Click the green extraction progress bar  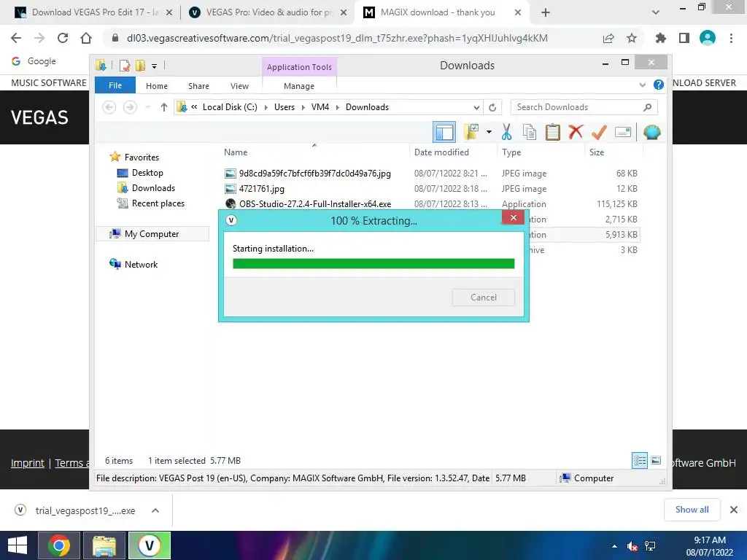[373, 264]
